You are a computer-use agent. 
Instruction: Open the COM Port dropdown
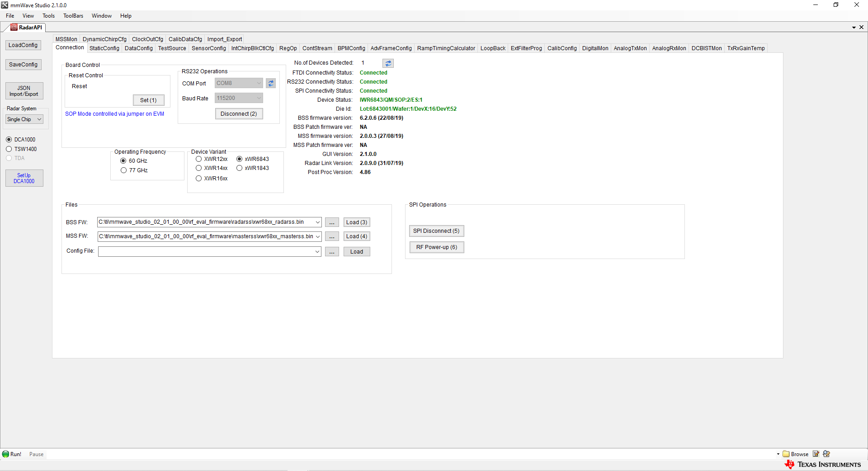pos(239,83)
